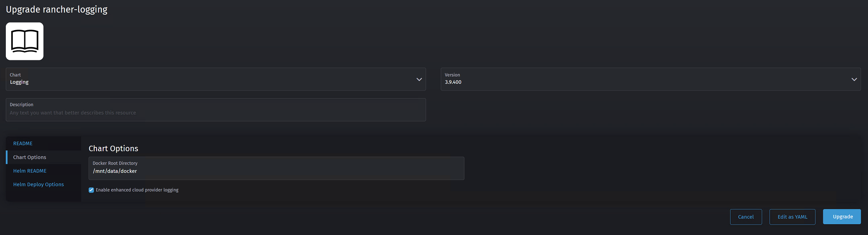The image size is (868, 235).
Task: Open the Edit as YAML view
Action: (x=792, y=217)
